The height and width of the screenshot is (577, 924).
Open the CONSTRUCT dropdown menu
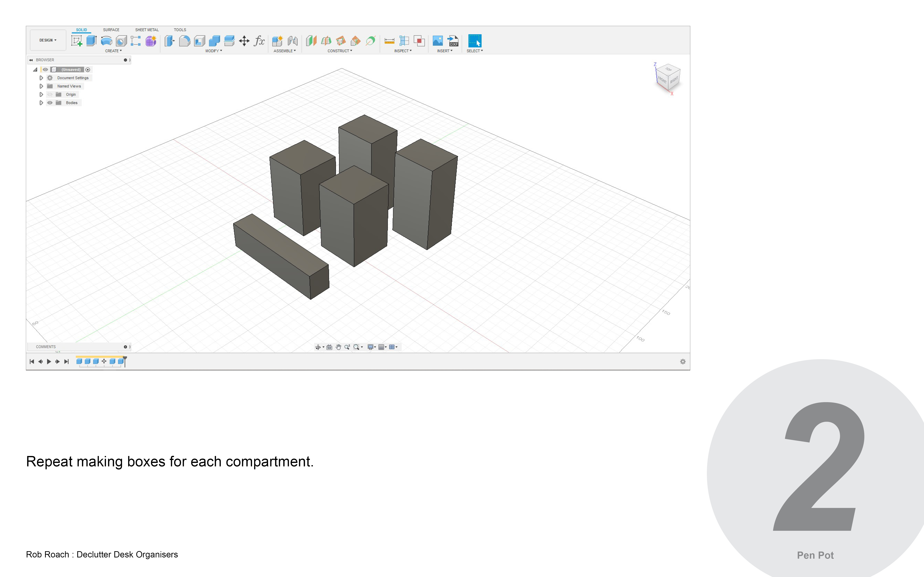tap(339, 51)
